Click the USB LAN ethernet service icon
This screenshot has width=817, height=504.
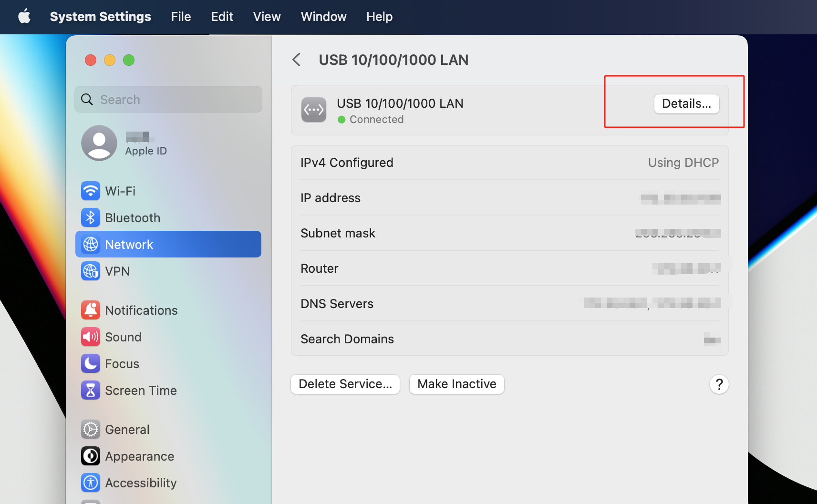314,110
